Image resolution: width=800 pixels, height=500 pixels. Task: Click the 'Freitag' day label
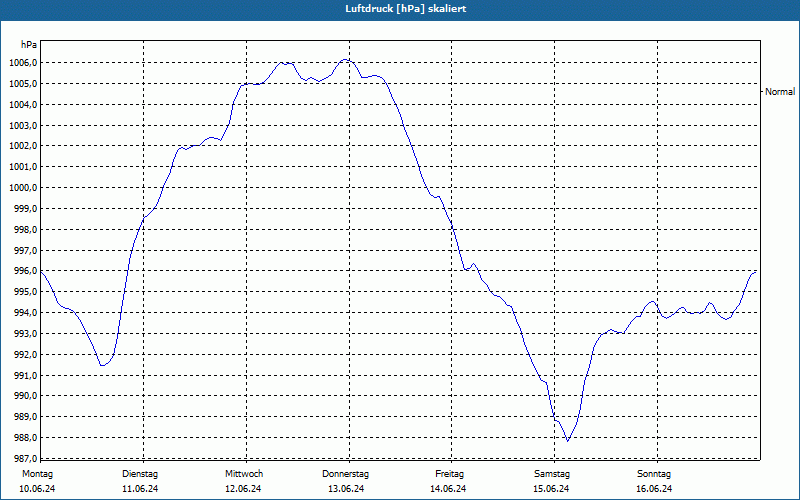449,474
